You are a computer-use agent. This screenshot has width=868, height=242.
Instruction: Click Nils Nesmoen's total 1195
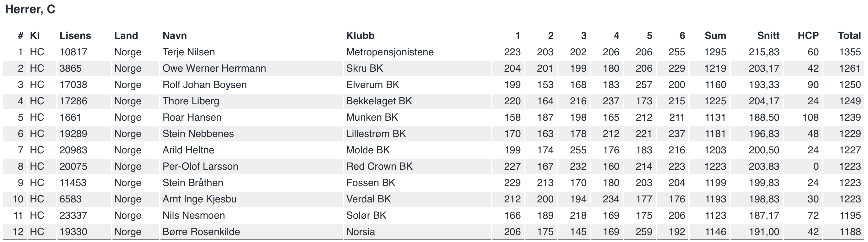coord(850,215)
